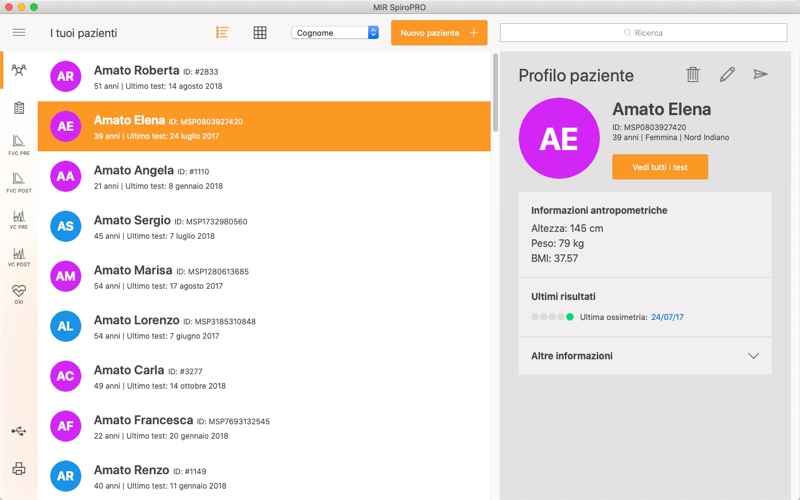Open OXI oximetry test in sidebar

click(x=19, y=294)
